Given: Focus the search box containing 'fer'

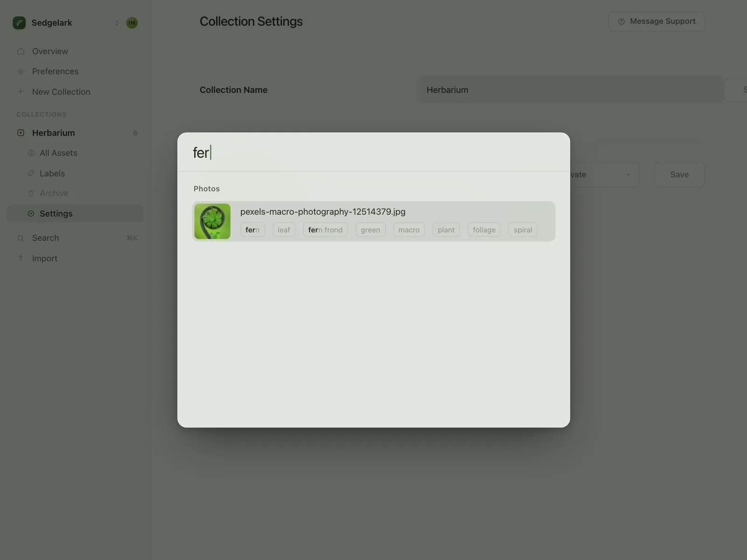Looking at the screenshot, I should pyautogui.click(x=373, y=153).
